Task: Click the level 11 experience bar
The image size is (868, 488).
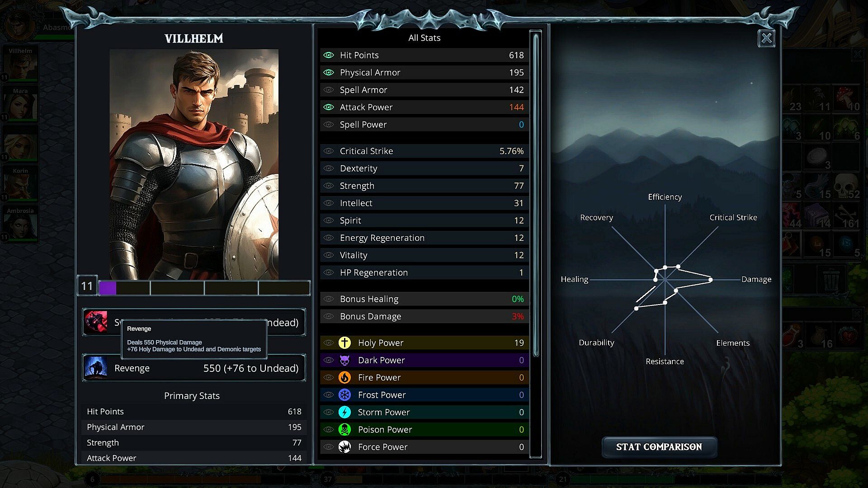Action: [x=204, y=288]
